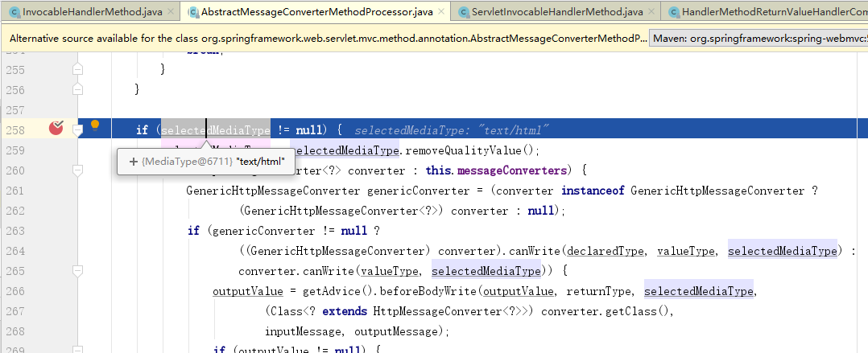The height and width of the screenshot is (353, 868).
Task: Close the InvocableHandlerMethod.java tab
Action: [169, 12]
